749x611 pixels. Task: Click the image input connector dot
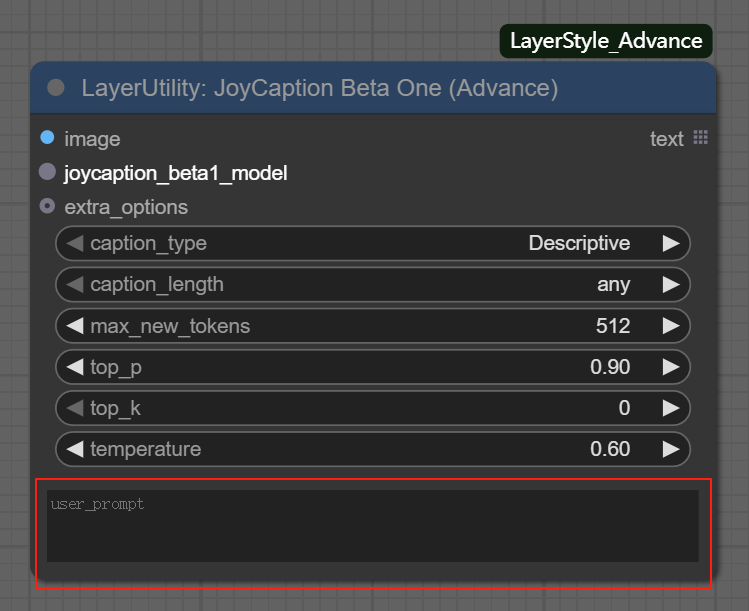[47, 138]
